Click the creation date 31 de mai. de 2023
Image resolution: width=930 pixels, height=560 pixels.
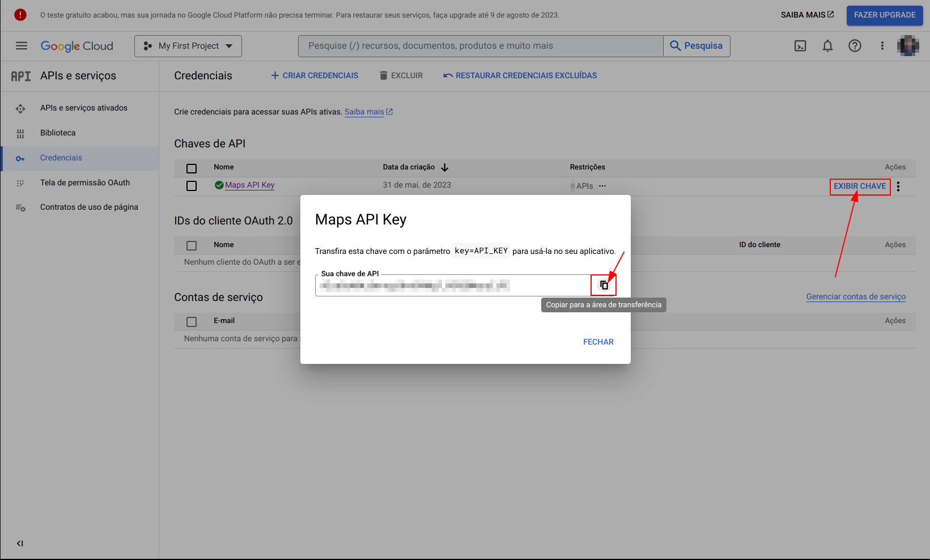tap(417, 185)
